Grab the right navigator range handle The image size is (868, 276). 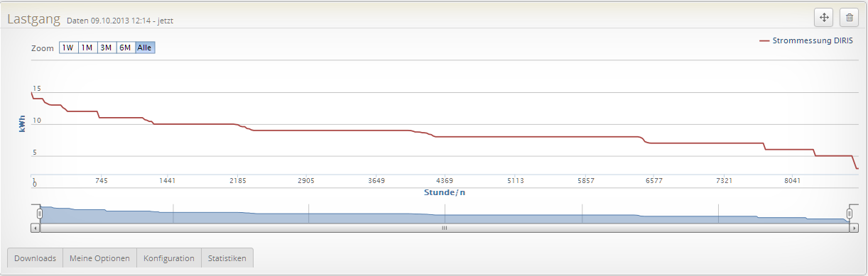850,213
